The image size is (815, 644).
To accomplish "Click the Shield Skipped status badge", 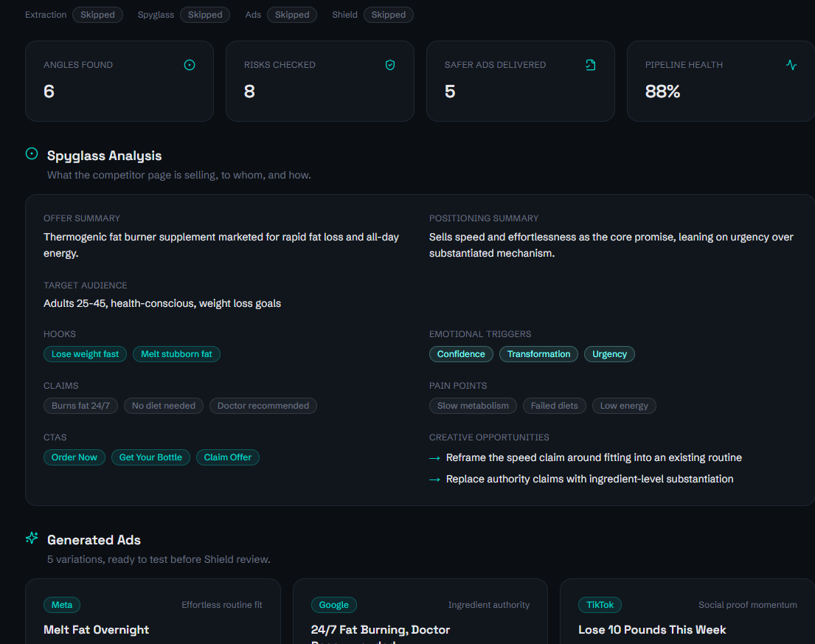I will click(388, 15).
